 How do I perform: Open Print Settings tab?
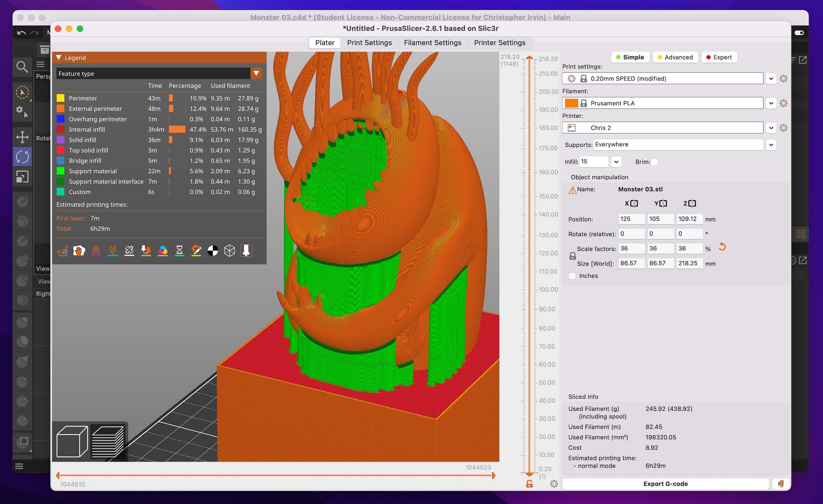[x=369, y=43]
